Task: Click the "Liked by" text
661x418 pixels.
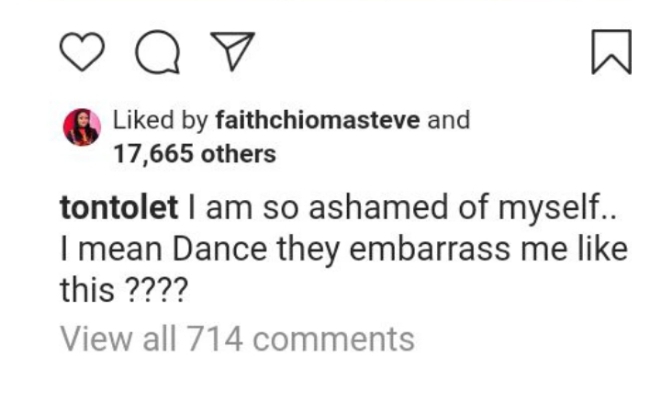Action: click(160, 121)
